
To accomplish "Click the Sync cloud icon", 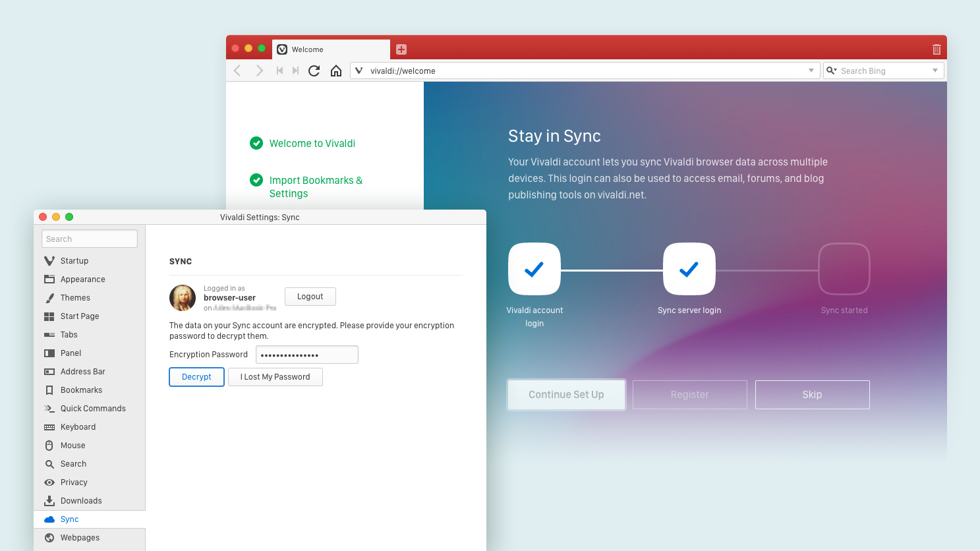I will point(49,519).
